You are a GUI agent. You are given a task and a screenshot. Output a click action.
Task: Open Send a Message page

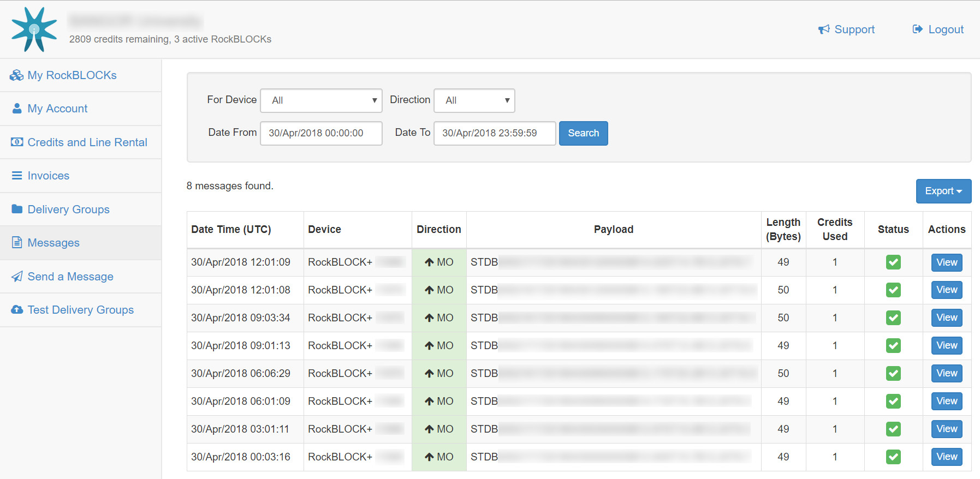(x=81, y=277)
